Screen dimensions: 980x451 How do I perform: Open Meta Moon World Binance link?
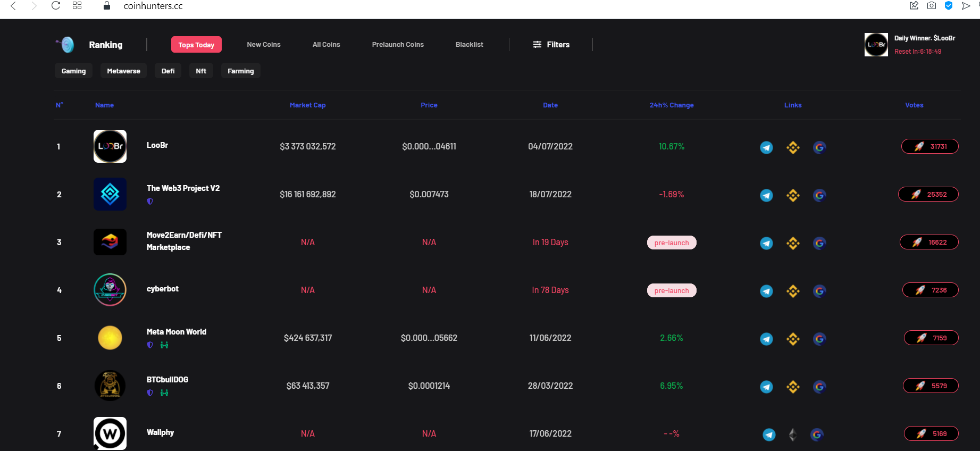coord(793,339)
